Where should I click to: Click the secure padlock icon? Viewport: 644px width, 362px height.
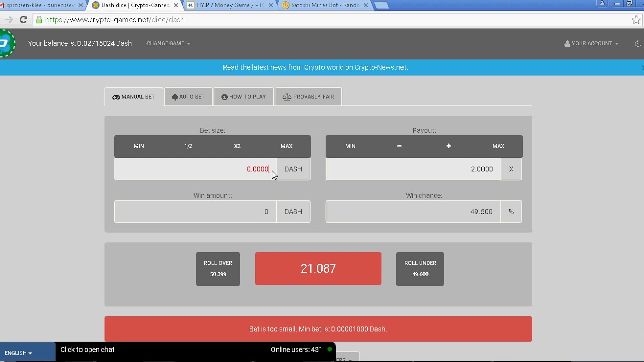pyautogui.click(x=39, y=20)
